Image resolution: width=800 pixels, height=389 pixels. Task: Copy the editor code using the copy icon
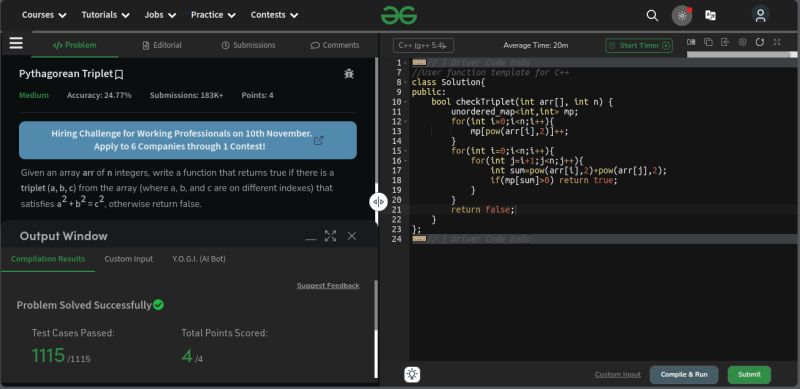(708, 42)
